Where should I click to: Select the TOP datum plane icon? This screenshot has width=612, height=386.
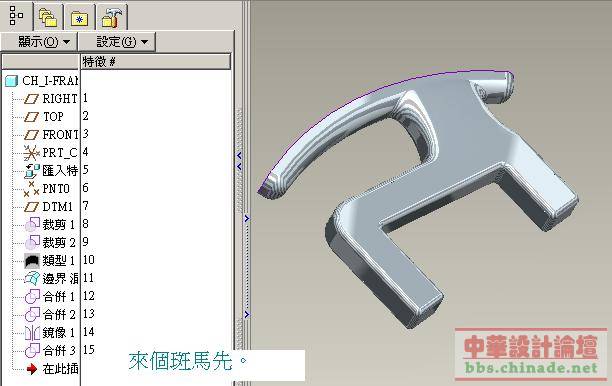click(31, 117)
